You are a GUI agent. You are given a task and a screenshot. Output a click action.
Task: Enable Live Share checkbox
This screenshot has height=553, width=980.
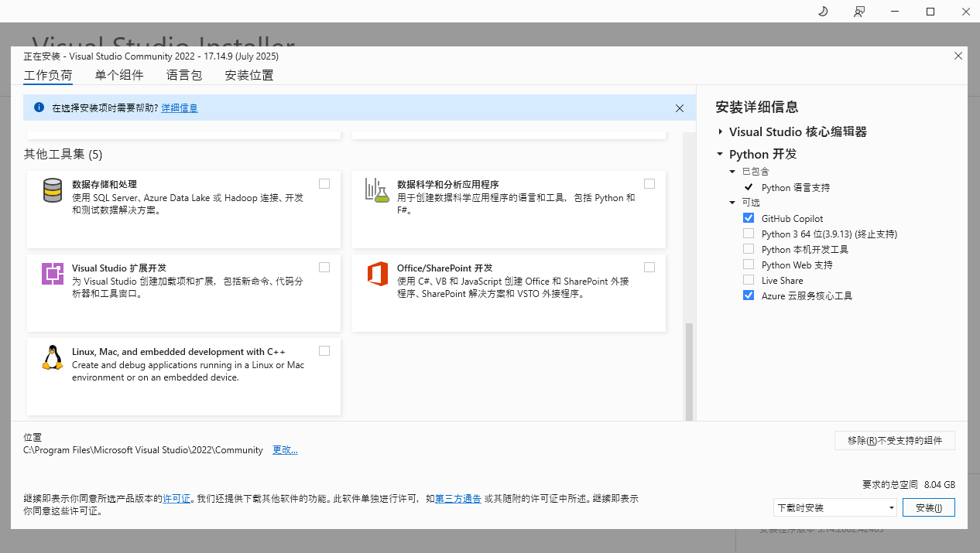(749, 280)
